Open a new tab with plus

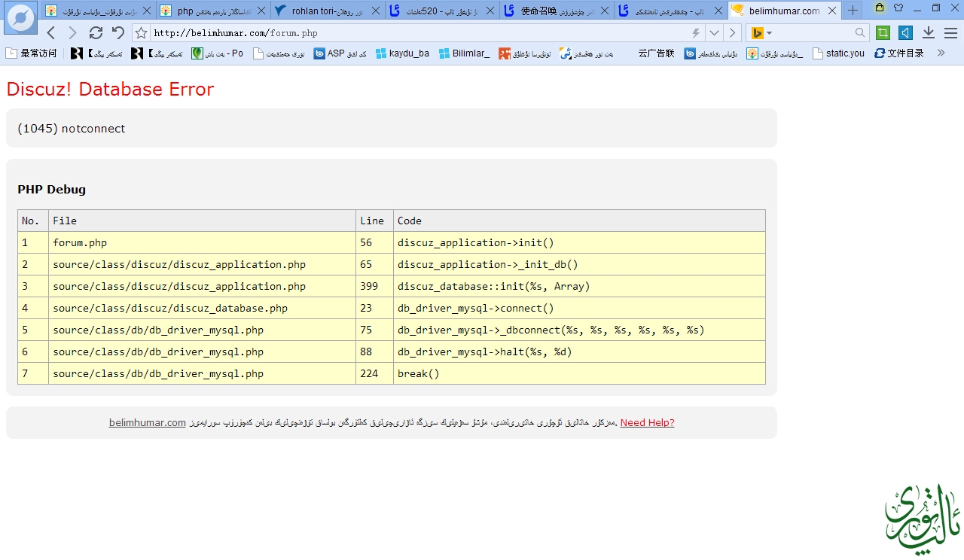853,11
